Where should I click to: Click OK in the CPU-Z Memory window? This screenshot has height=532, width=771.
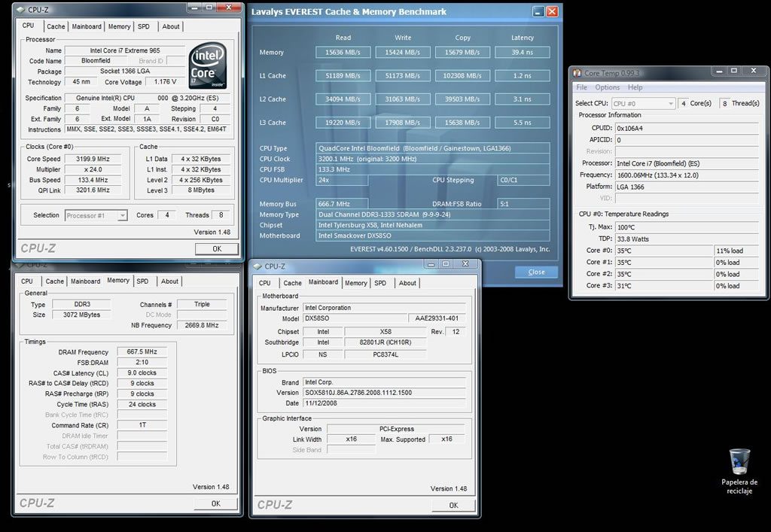click(x=216, y=503)
